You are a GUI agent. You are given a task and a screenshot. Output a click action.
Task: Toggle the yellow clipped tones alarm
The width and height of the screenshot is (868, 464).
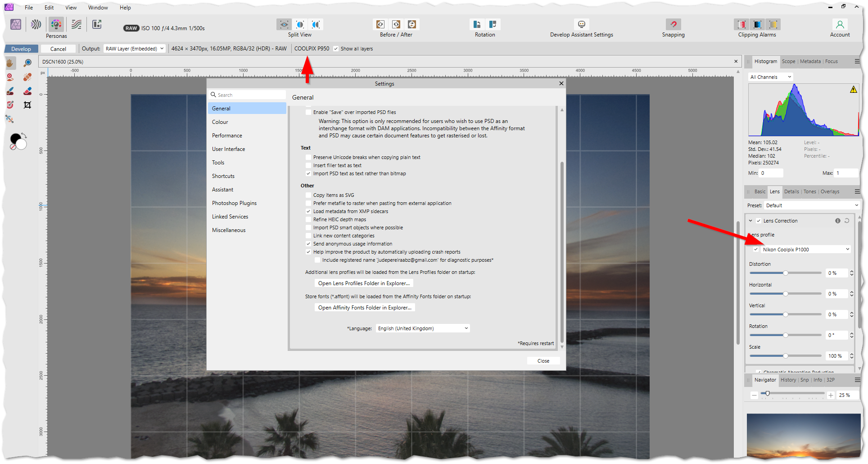tap(773, 24)
